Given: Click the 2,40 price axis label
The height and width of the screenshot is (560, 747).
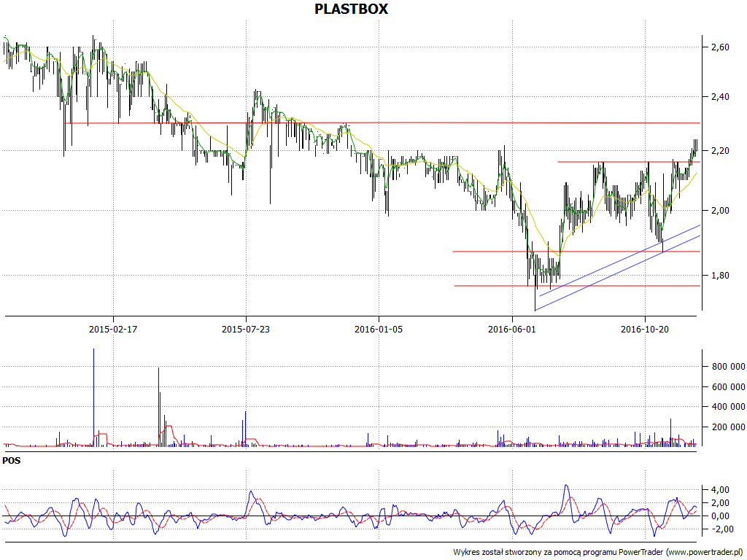Looking at the screenshot, I should pos(719,97).
